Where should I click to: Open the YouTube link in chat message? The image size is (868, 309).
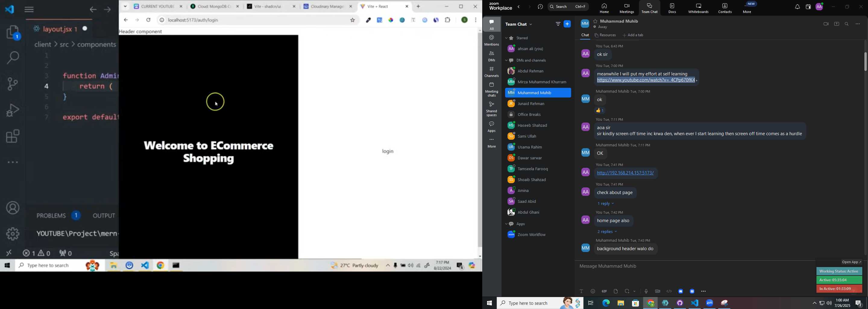[646, 80]
